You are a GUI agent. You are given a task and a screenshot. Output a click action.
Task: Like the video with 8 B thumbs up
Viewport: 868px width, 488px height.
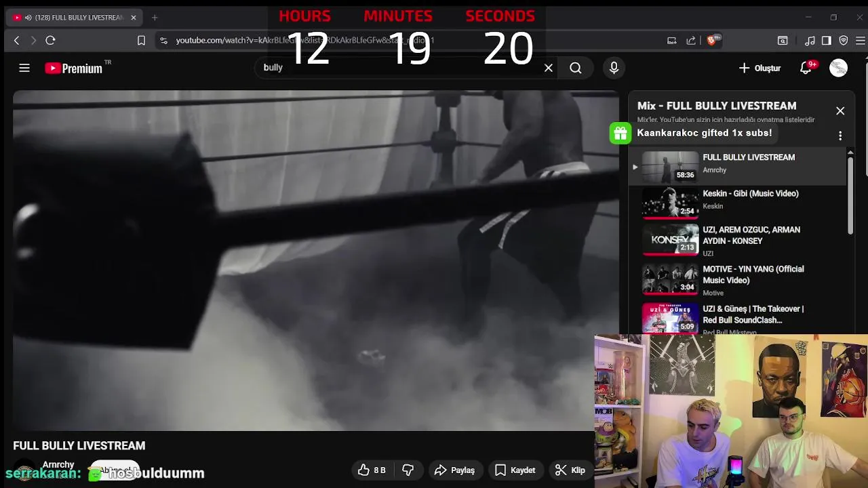372,470
